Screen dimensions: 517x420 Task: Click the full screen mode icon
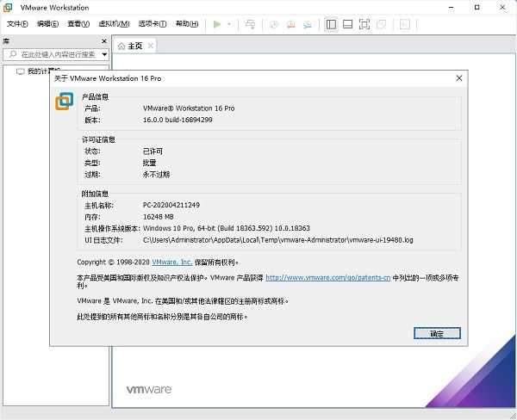[364, 24]
